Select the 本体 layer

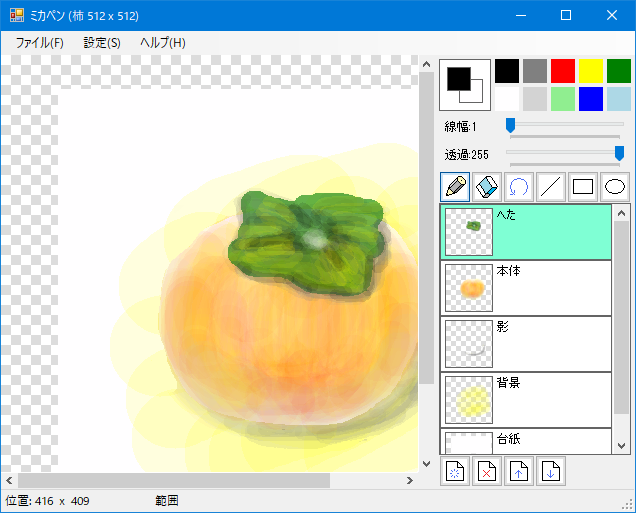tap(526, 288)
